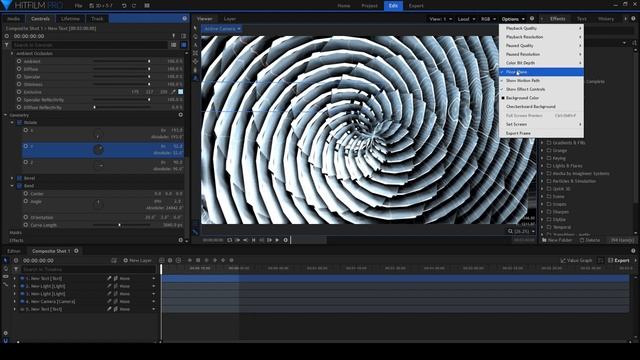Go to the Home screen tab
Screen dimensions: 640x360
(344, 6)
